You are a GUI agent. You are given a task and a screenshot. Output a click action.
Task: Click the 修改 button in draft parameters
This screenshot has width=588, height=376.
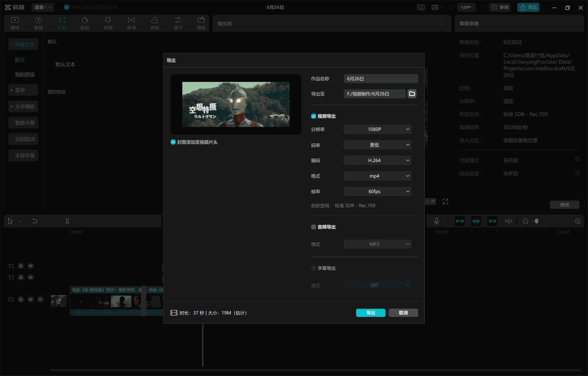(564, 205)
